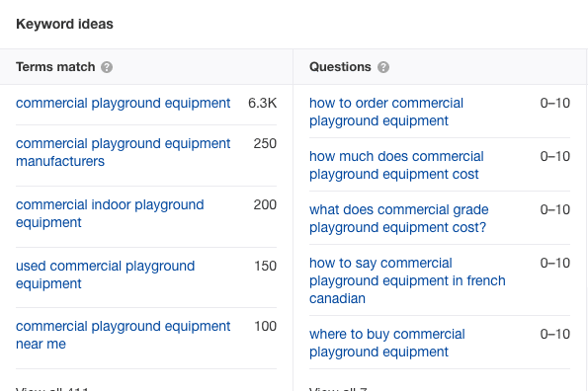The image size is (588, 391).
Task: Open 'how much does commercial playground equipment cost'
Action: pos(396,165)
